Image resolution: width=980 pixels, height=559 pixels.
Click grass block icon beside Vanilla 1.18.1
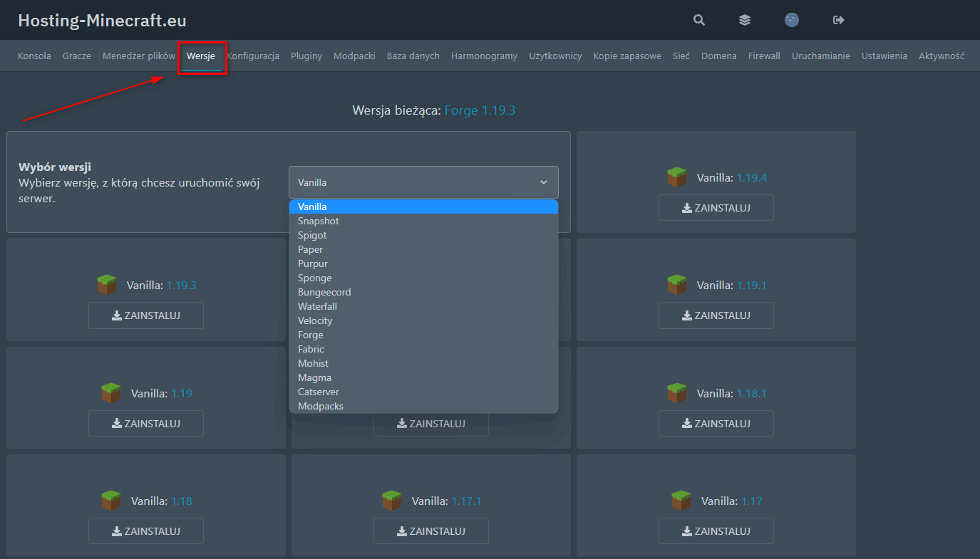[x=677, y=393]
